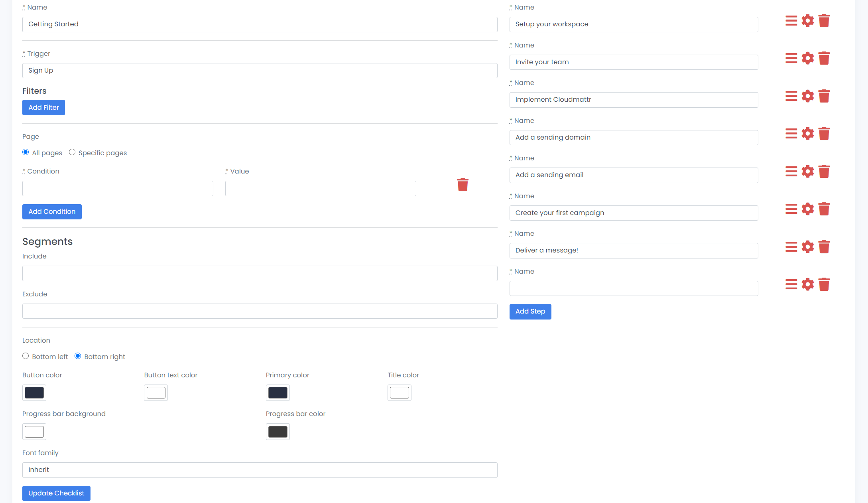Viewport: 868px width, 503px height.
Task: Open the Trigger field showing Sign Up
Action: (260, 71)
